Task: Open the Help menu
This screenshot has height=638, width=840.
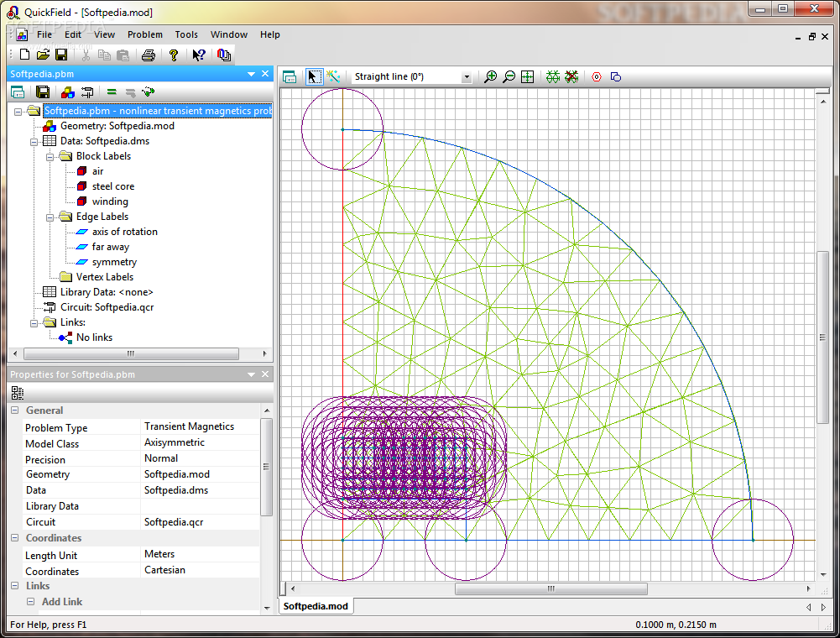Action: pos(270,35)
